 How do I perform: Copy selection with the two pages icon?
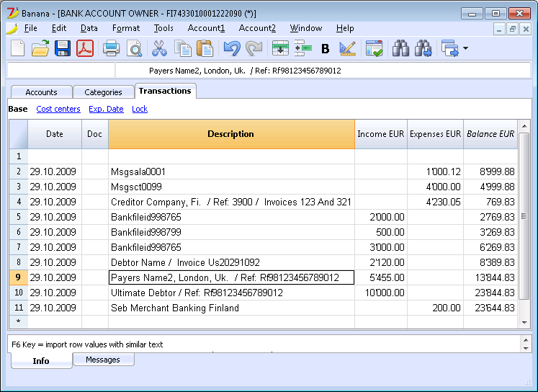click(182, 48)
